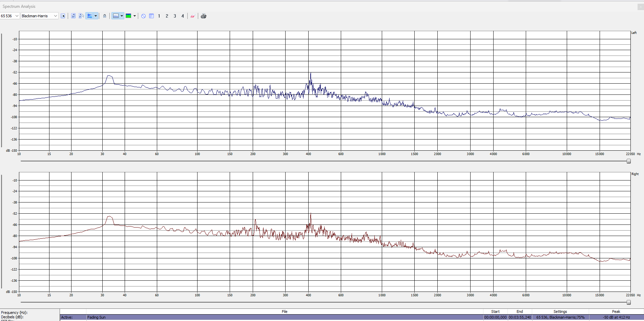Click the settings icon next to Blackman-Harris
644x321 pixels.
(x=63, y=16)
